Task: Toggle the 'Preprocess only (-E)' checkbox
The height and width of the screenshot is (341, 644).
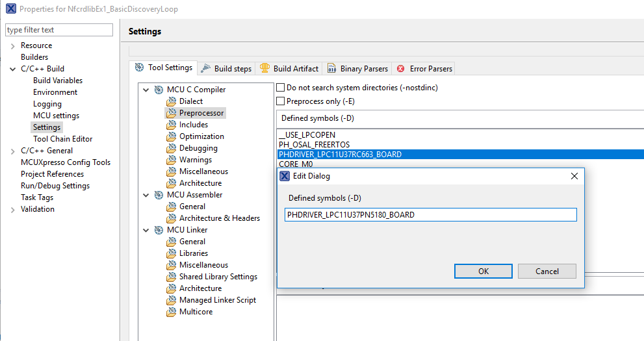Action: [x=281, y=101]
